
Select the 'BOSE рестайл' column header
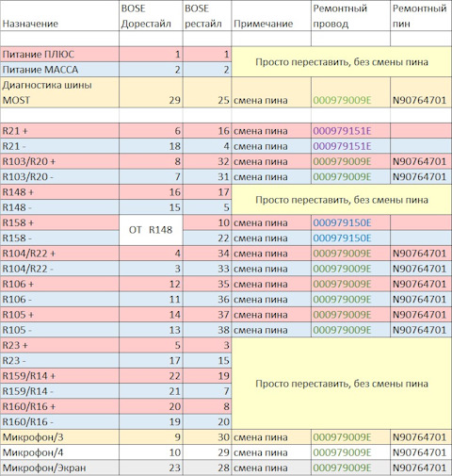point(207,16)
